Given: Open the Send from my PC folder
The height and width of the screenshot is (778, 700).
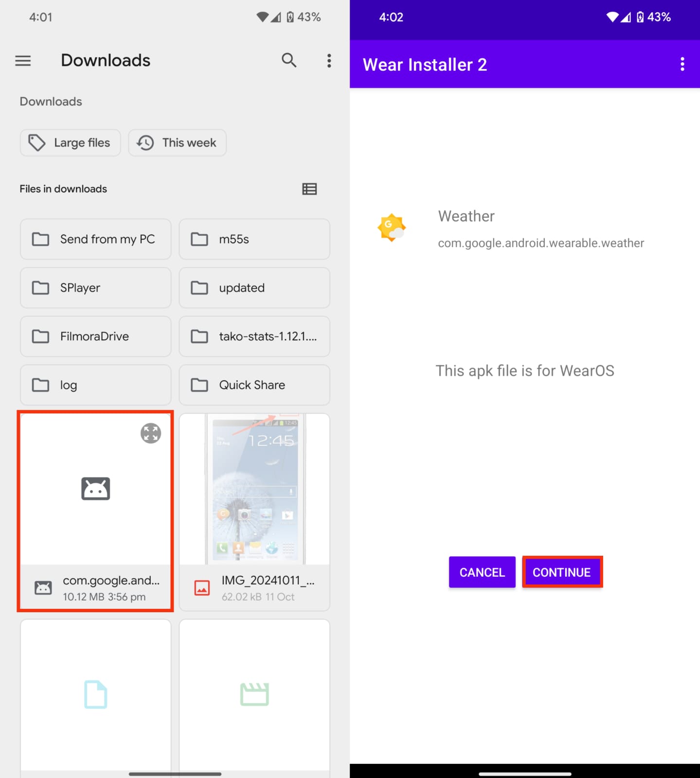Looking at the screenshot, I should [x=96, y=239].
